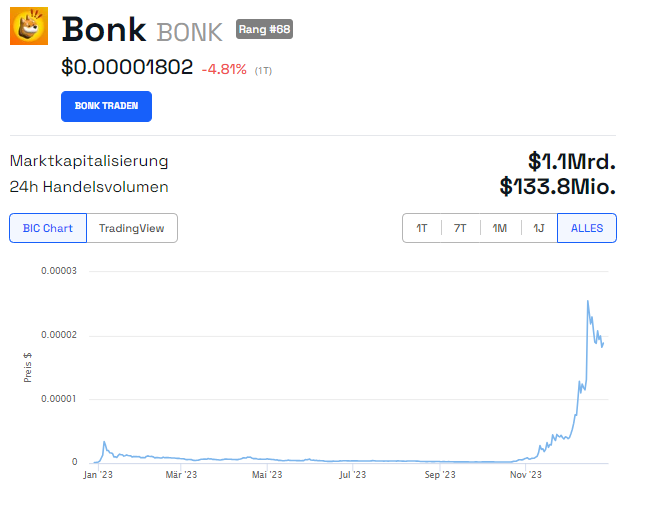The width and height of the screenshot is (651, 505).
Task: Click the price peak on chart line
Action: point(587,301)
